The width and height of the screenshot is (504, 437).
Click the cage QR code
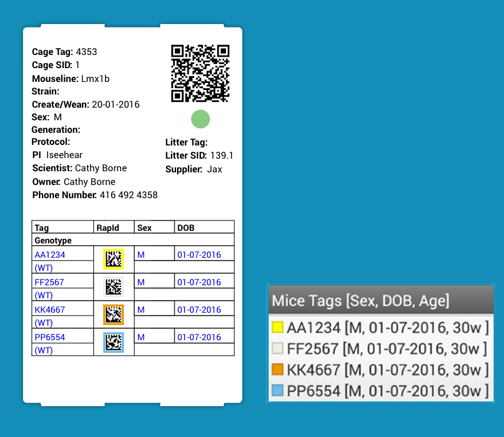[200, 73]
